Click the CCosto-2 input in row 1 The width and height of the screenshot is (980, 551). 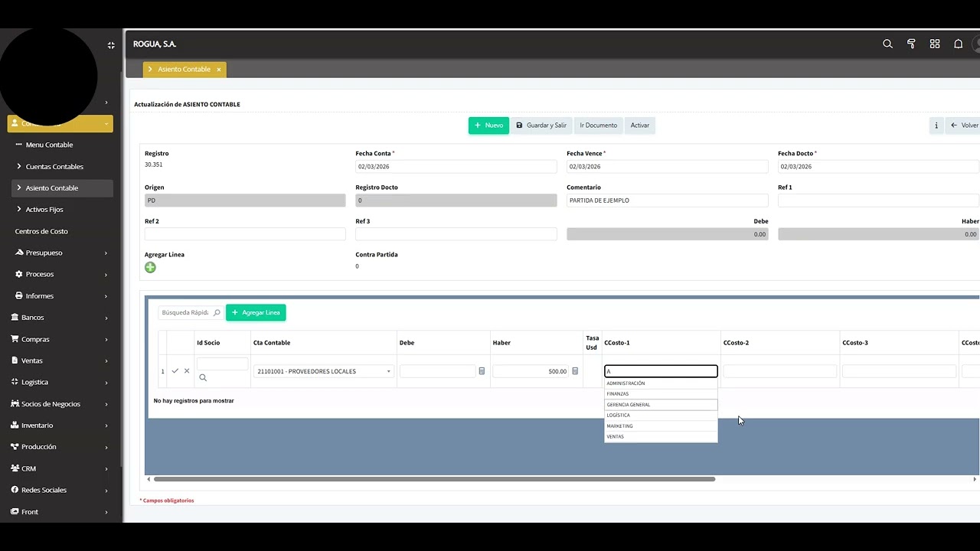780,371
